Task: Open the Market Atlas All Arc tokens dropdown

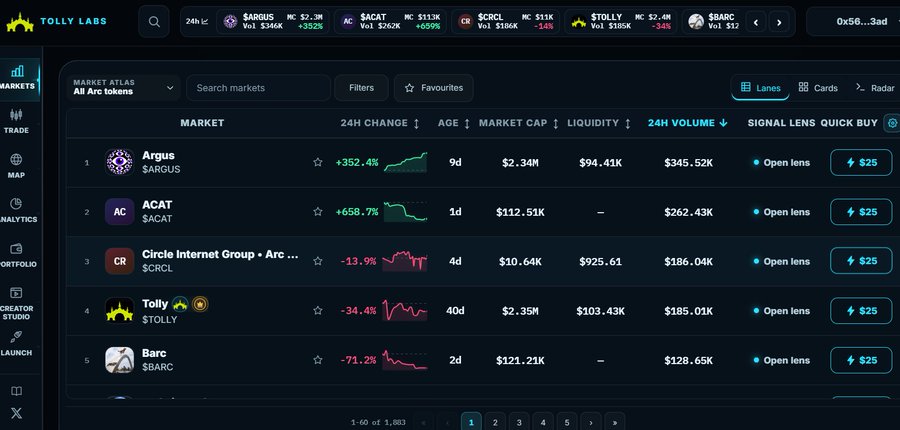Action: coord(123,88)
